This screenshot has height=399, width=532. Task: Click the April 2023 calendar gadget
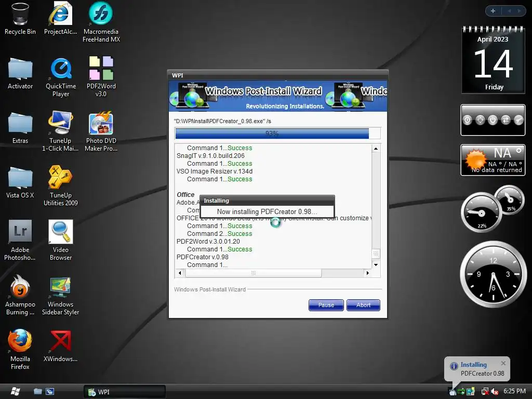(x=494, y=60)
